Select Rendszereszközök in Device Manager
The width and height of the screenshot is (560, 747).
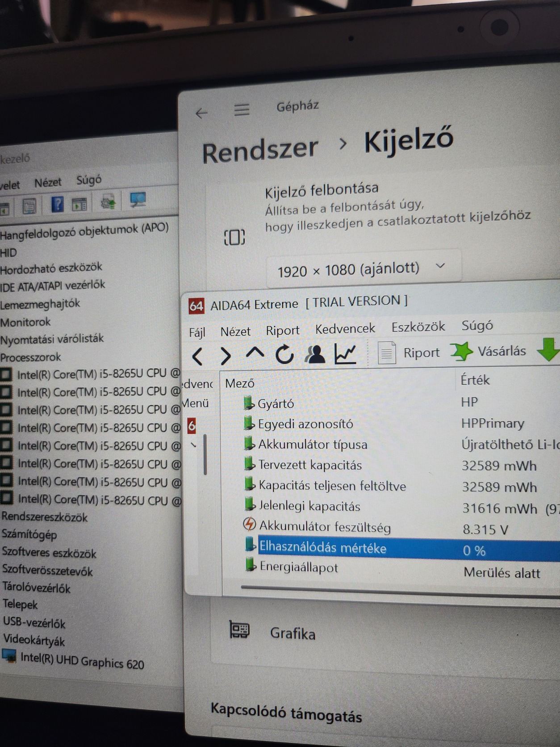pos(45,517)
